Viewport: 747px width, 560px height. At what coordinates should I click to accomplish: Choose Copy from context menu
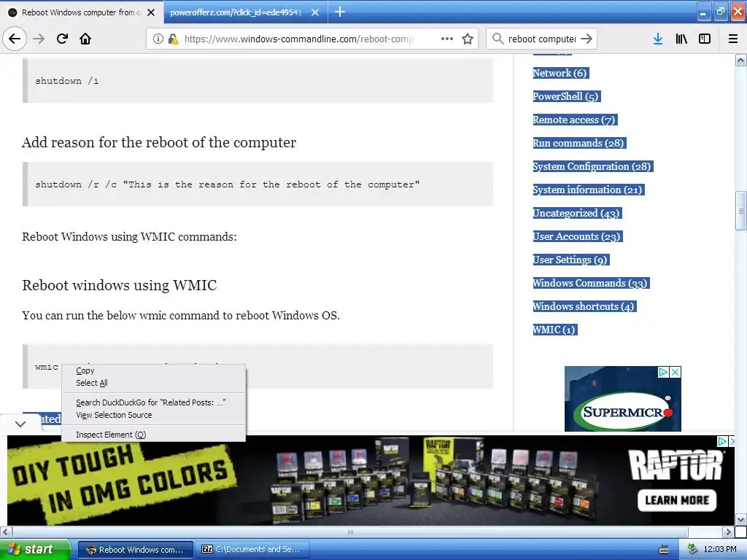(x=85, y=370)
